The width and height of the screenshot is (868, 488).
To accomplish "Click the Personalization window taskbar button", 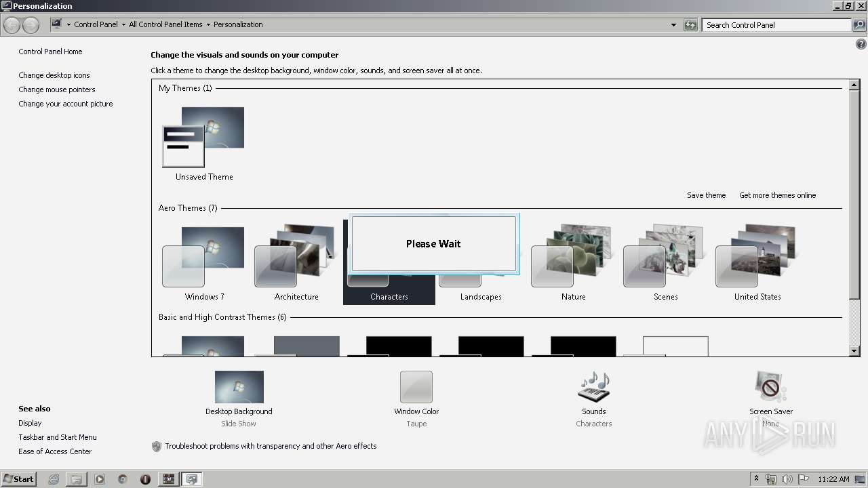I will pyautogui.click(x=192, y=479).
